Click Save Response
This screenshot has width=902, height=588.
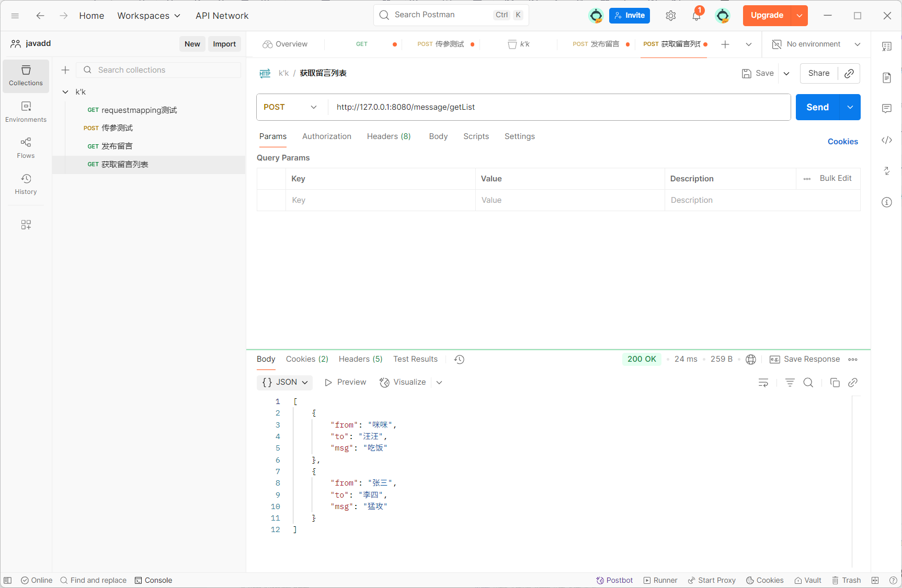click(805, 359)
